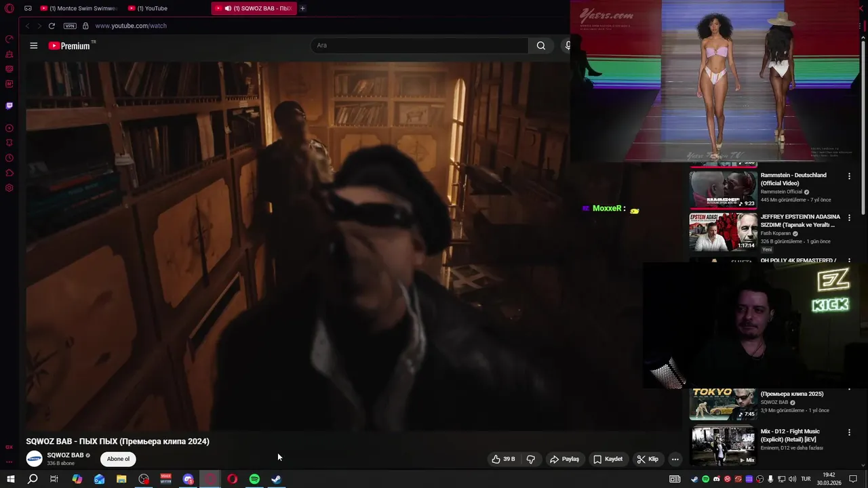Open Twitch panel in Opera sidebar

tap(9, 106)
